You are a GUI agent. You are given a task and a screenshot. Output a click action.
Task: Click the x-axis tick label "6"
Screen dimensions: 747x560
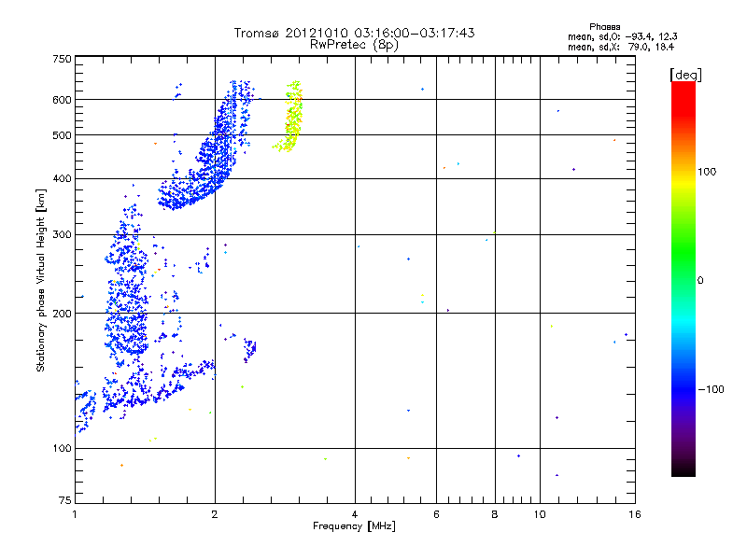tap(436, 514)
